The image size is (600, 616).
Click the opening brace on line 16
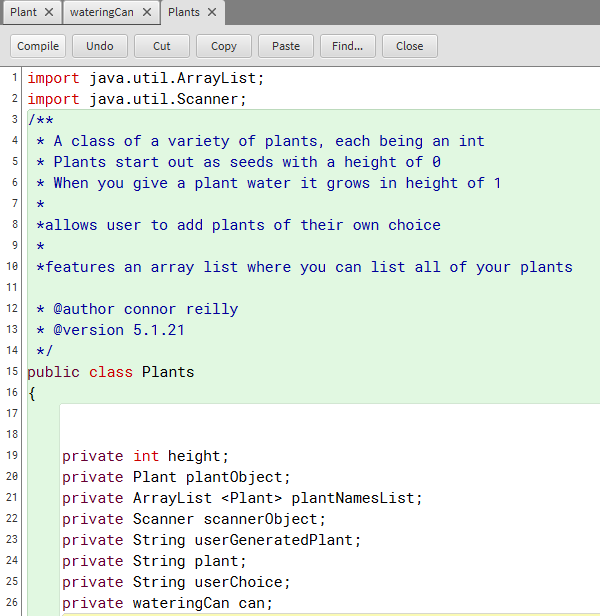(32, 393)
